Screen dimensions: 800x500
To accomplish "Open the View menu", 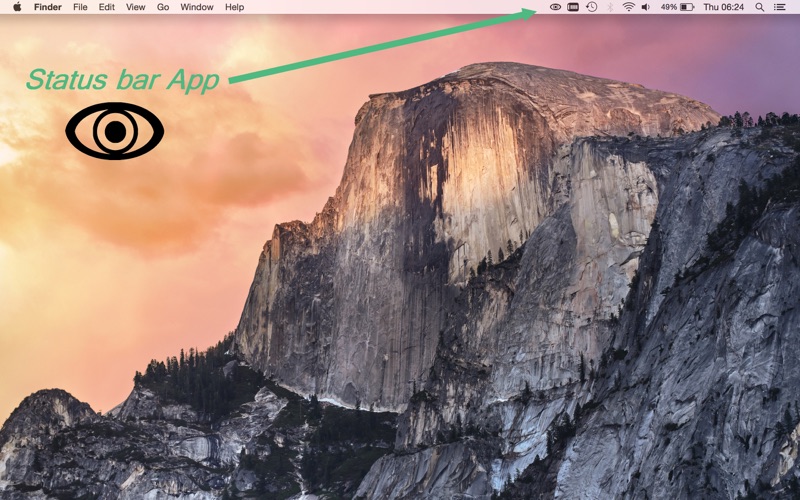I will point(136,7).
